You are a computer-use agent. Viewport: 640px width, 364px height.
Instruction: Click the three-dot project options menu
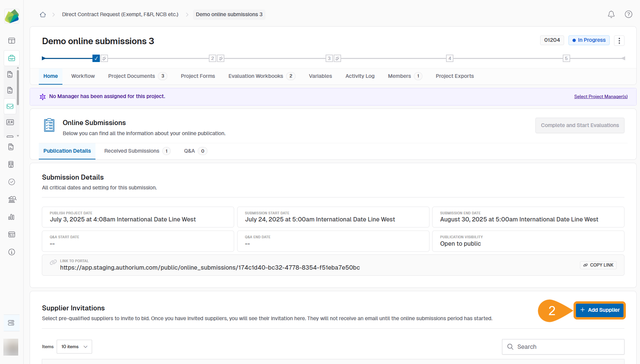[x=619, y=40]
